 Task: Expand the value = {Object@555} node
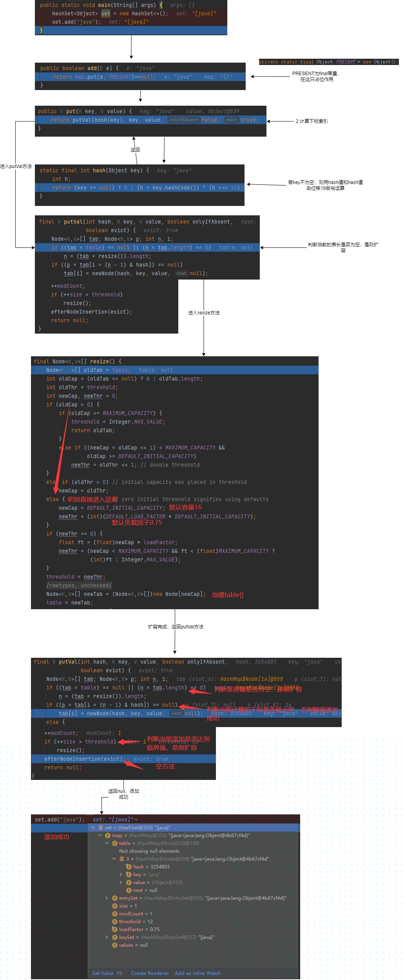coord(121,882)
